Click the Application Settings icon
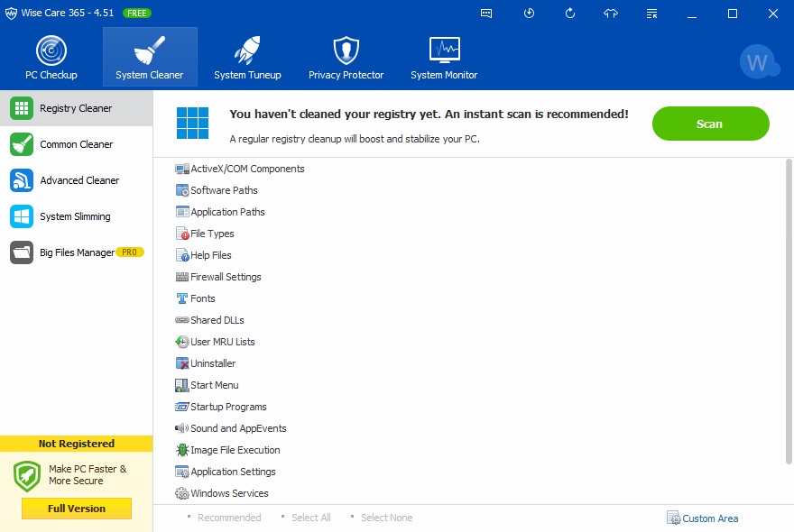794x532 pixels. coord(181,472)
